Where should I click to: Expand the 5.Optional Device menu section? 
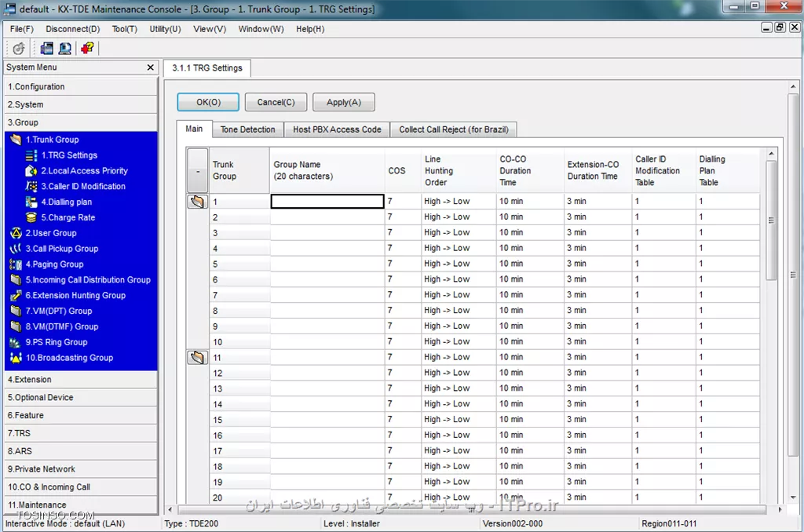(81, 398)
